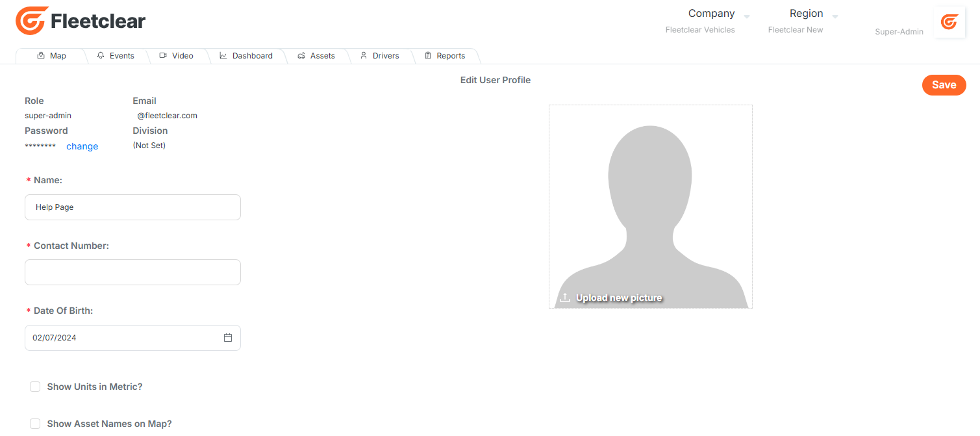The width and height of the screenshot is (980, 436).
Task: Click the upload icon on profile picture
Action: click(x=565, y=298)
